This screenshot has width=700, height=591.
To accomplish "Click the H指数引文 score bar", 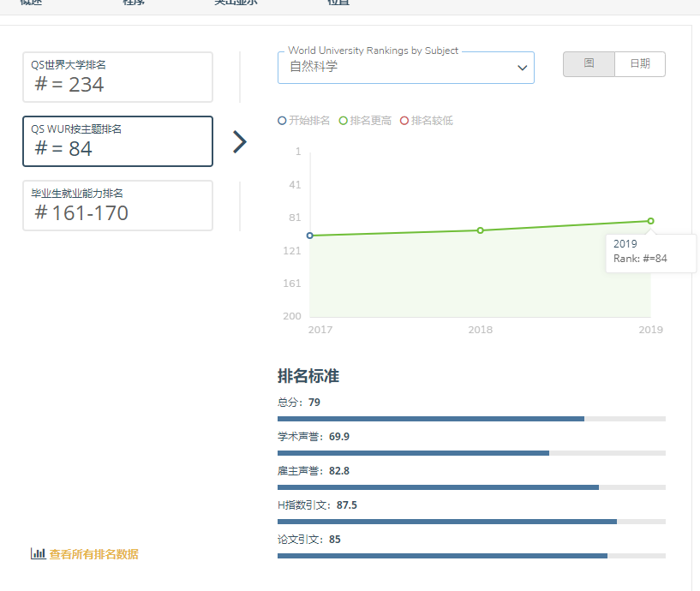I will point(471,522).
